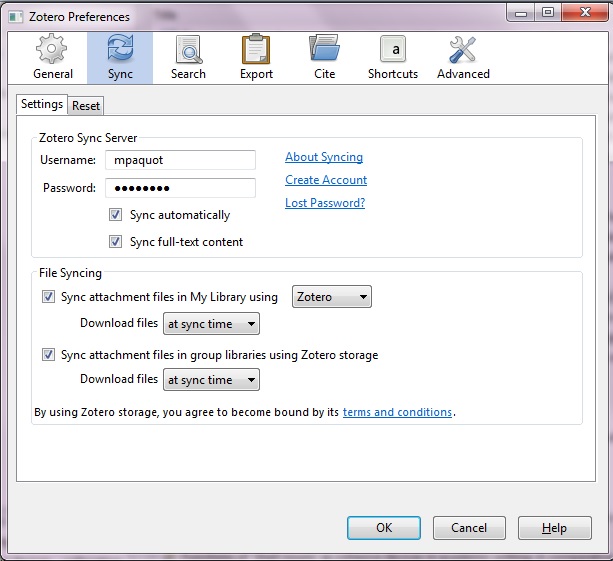Open the Export preferences pane
Image resolution: width=613 pixels, height=561 pixels.
pos(256,58)
